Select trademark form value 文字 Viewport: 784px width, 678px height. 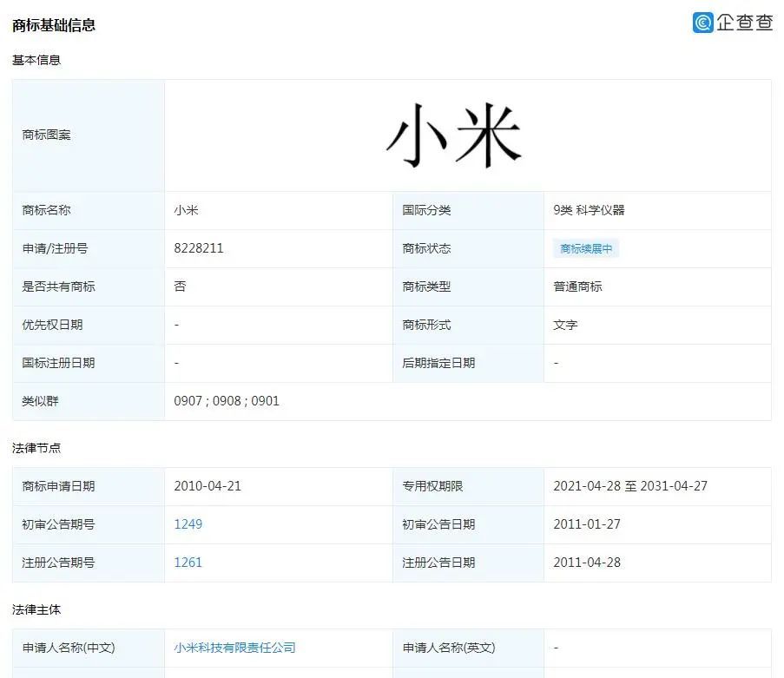tap(565, 325)
